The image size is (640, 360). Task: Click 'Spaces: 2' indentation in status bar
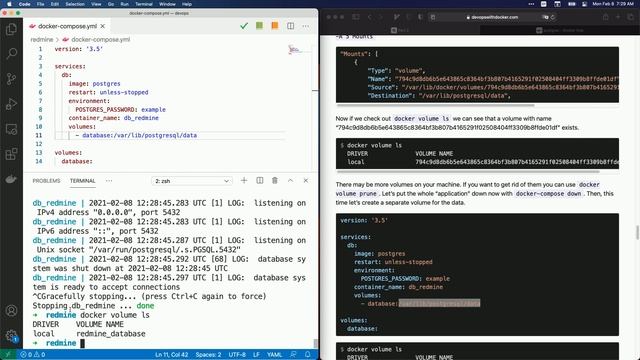(208, 355)
